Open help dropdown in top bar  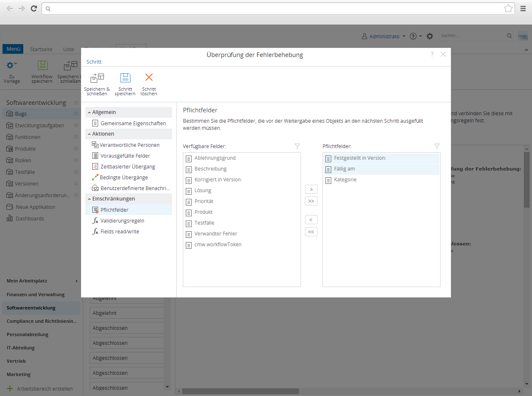coord(416,36)
